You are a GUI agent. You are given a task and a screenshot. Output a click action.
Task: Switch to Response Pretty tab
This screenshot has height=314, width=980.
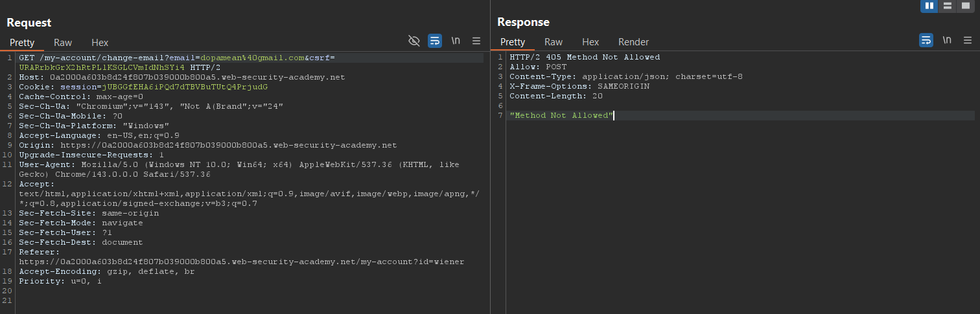pos(513,42)
